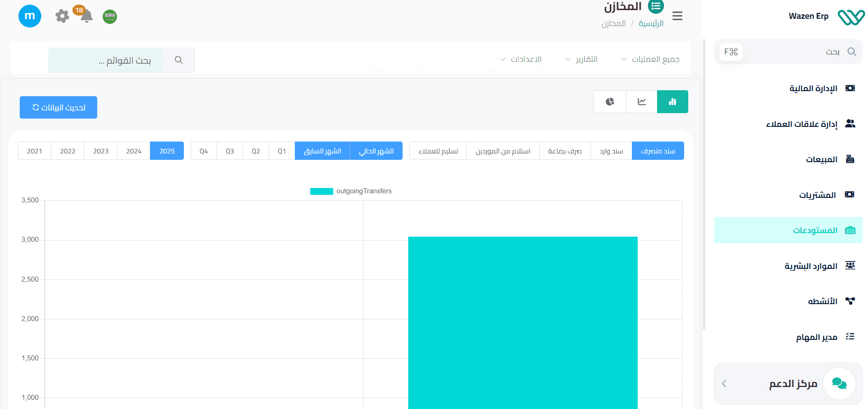
Task: Click the outgoingTransfers legend color swatch
Action: tap(321, 191)
